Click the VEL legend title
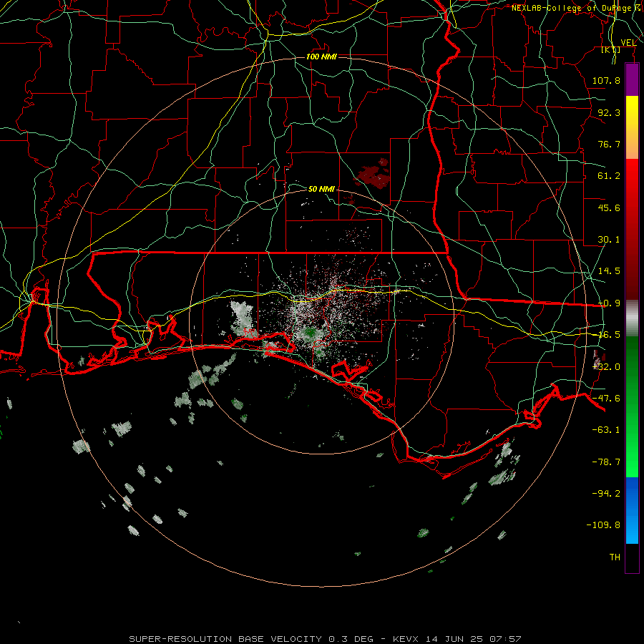This screenshot has height=644, width=644. click(x=628, y=42)
